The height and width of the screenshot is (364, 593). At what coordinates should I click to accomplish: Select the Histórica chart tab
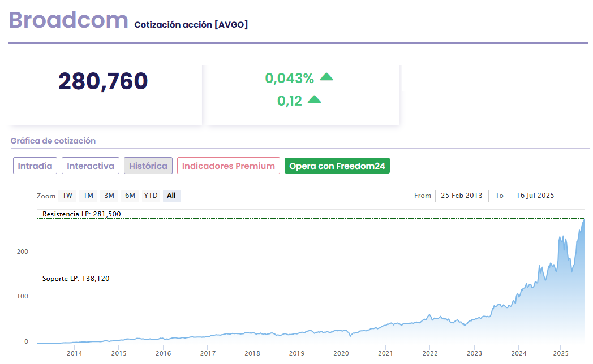pos(148,166)
